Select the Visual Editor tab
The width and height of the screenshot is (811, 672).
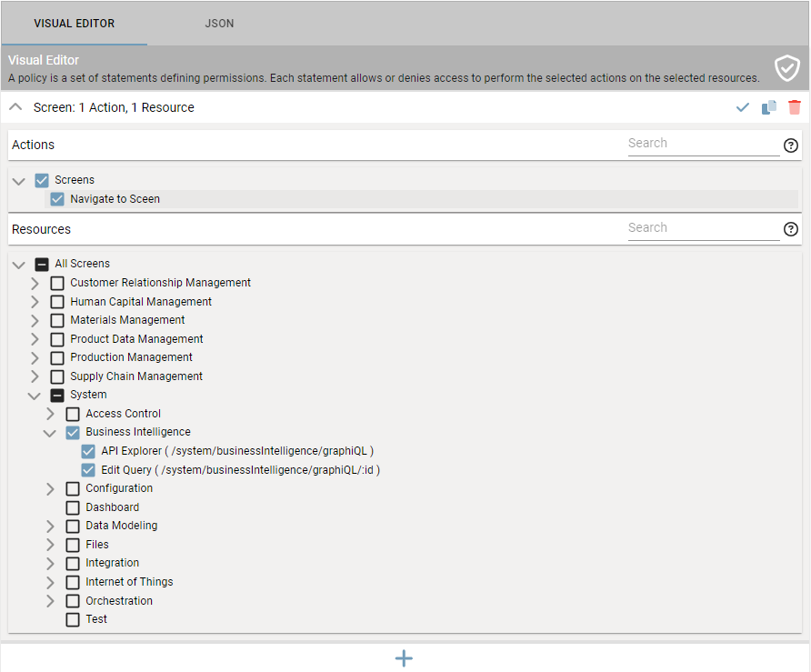pyautogui.click(x=75, y=24)
